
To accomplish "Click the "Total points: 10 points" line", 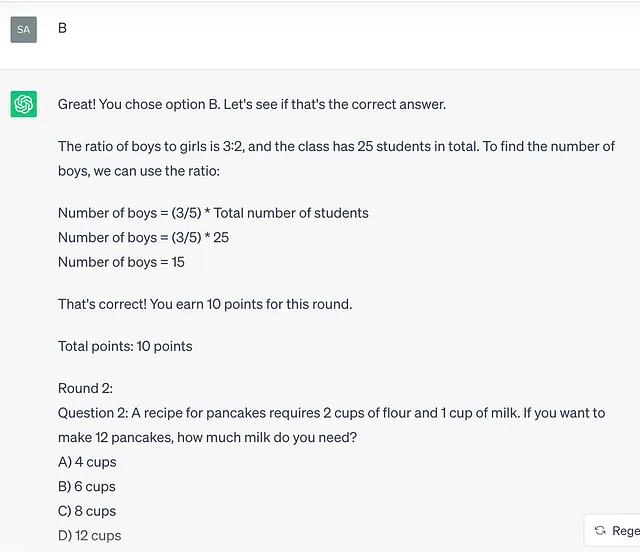I will tap(125, 346).
